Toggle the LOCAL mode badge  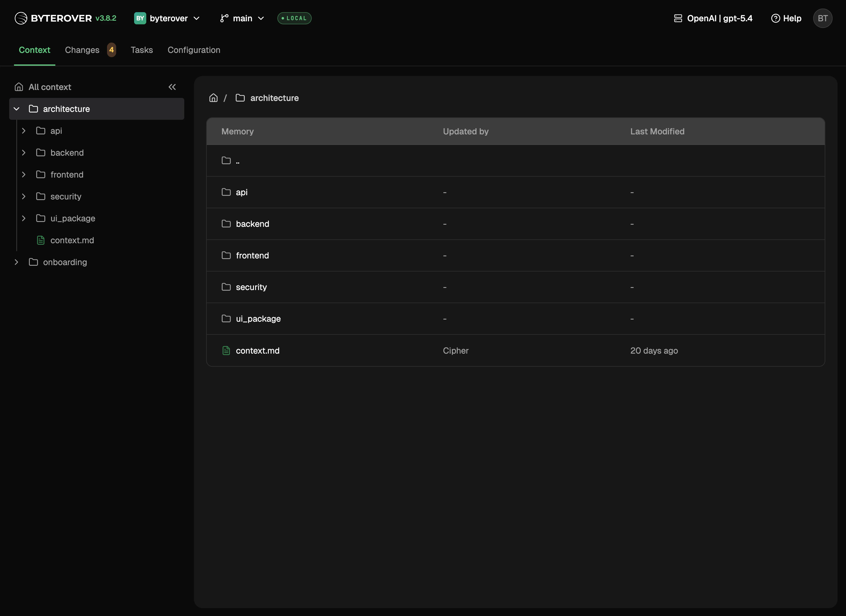[294, 18]
